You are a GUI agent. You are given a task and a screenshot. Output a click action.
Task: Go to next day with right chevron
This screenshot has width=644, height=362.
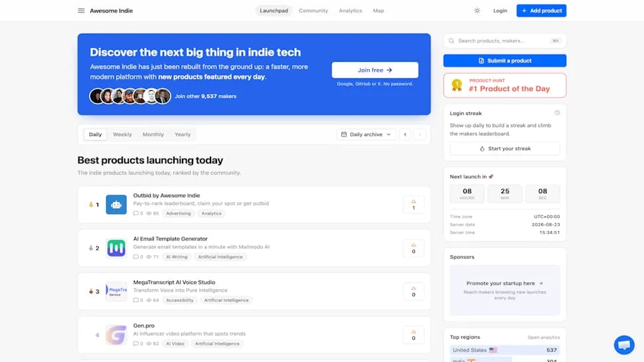420,134
